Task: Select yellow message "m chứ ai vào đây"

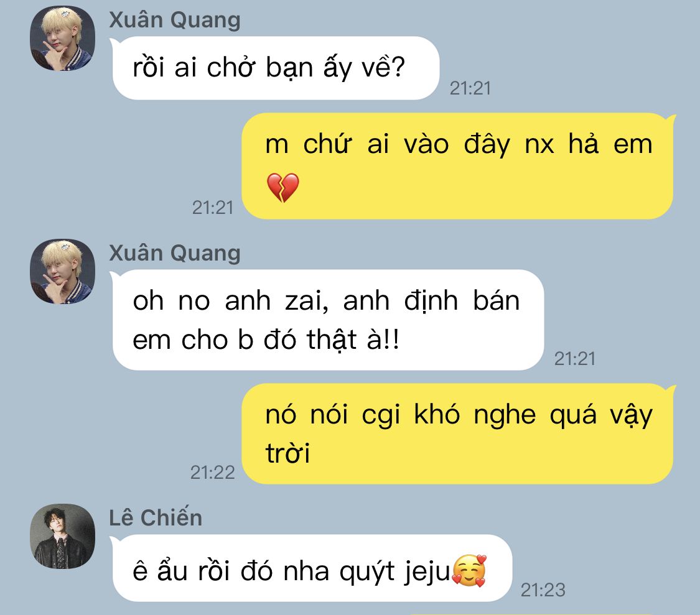Action: point(458,166)
